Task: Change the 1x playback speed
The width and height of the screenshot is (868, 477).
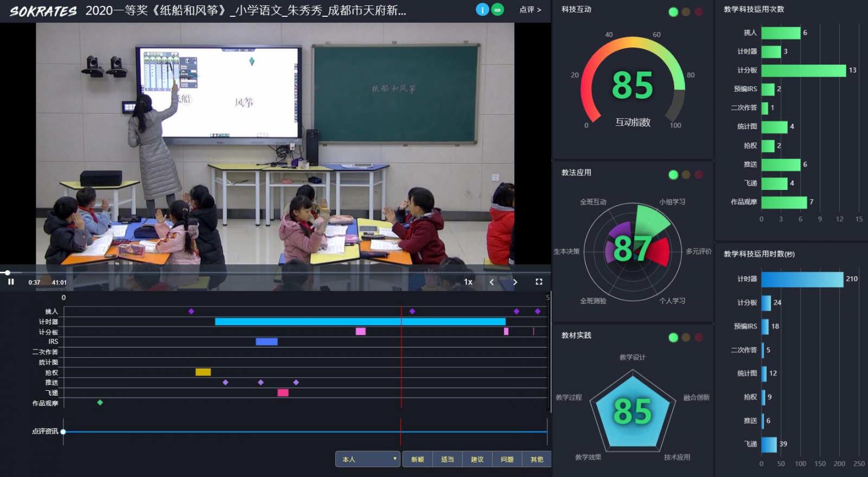Action: [x=468, y=282]
